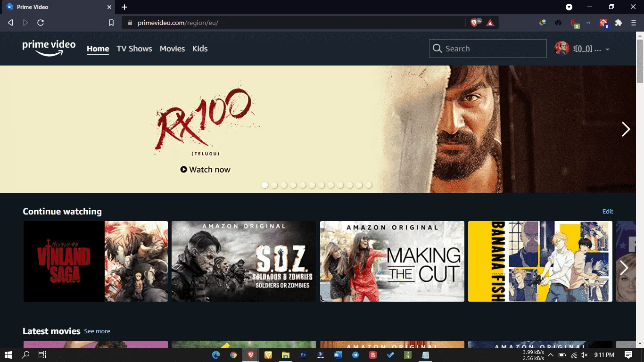Close the Prime Video tab
This screenshot has width=644, height=362.
point(109,7)
